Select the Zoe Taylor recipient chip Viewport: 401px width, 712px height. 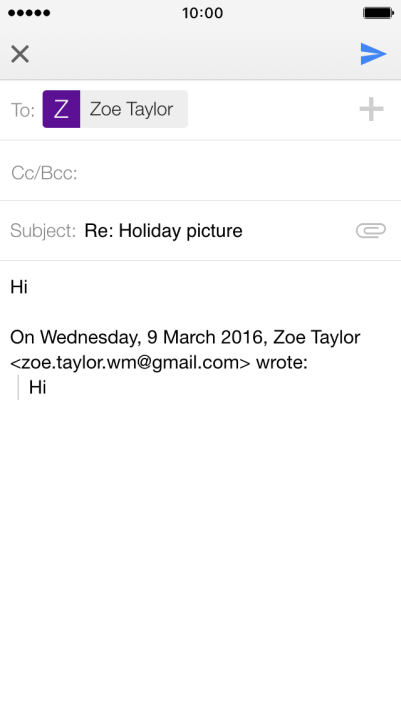[115, 109]
